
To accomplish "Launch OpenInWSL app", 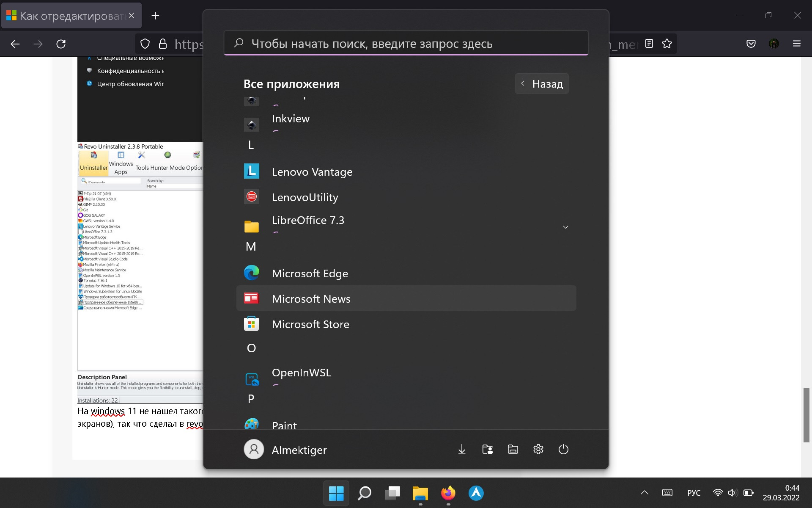I will point(406,376).
